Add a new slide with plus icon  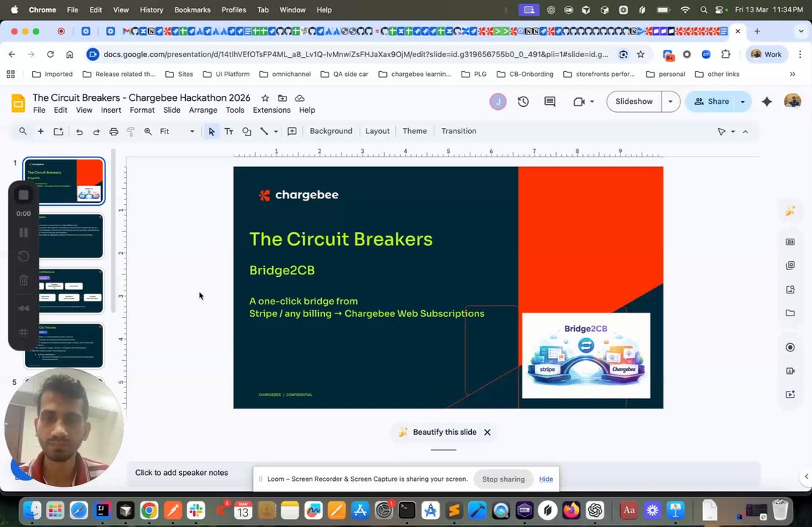pos(40,132)
